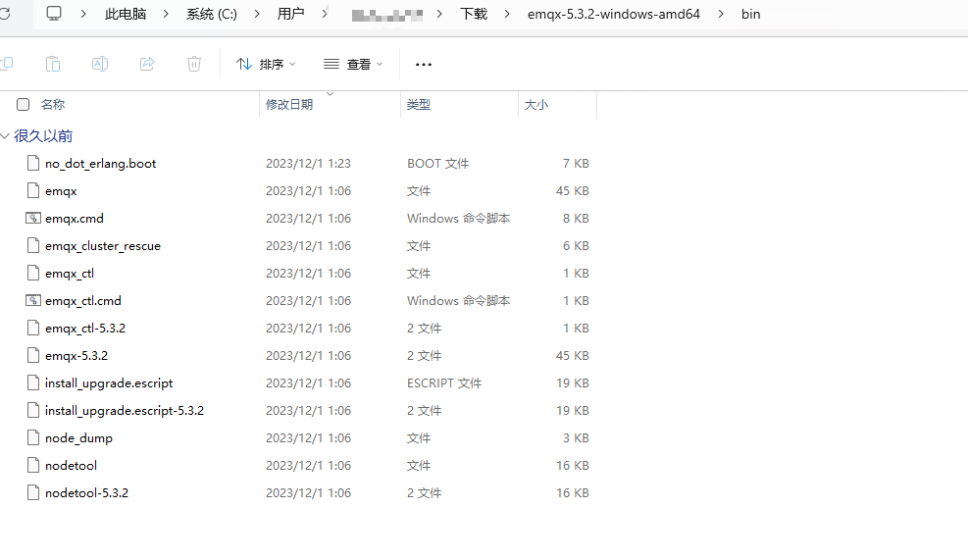Viewport: 968px width, 560px height.
Task: Click the BOOT 文件 type cell
Action: pyautogui.click(x=437, y=164)
